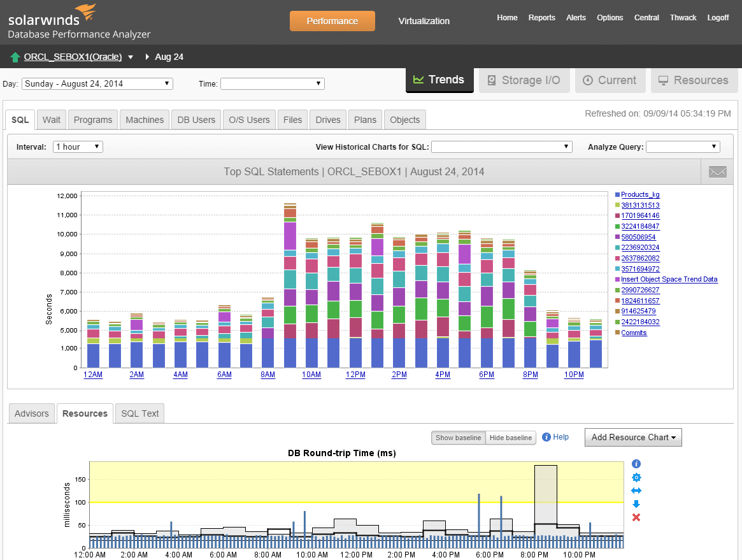Open info for DB Round-trip Time chart
742x560 pixels.
636,464
